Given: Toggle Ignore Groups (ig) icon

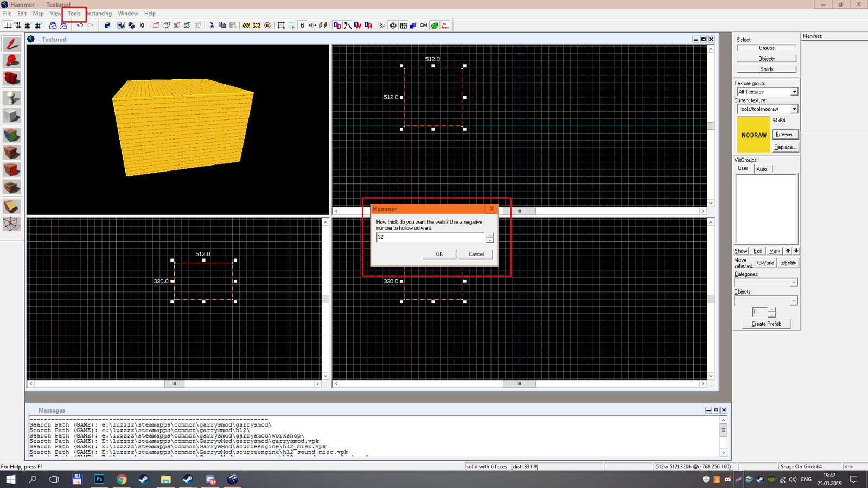Looking at the screenshot, I should point(142,25).
